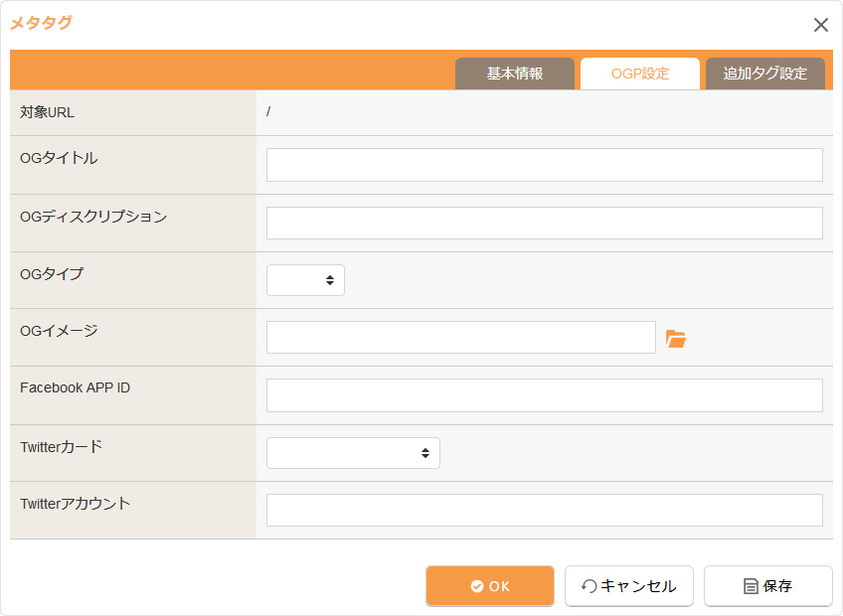
Task: Expand the OGタイプ dropdown
Action: pyautogui.click(x=305, y=280)
